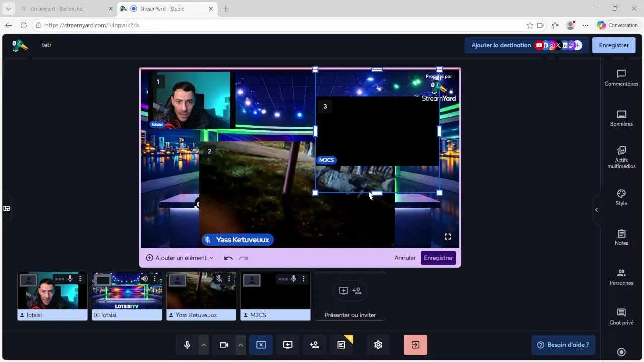Click the record circle icon in sidebar
The width and height of the screenshot is (644, 362).
[621, 352]
